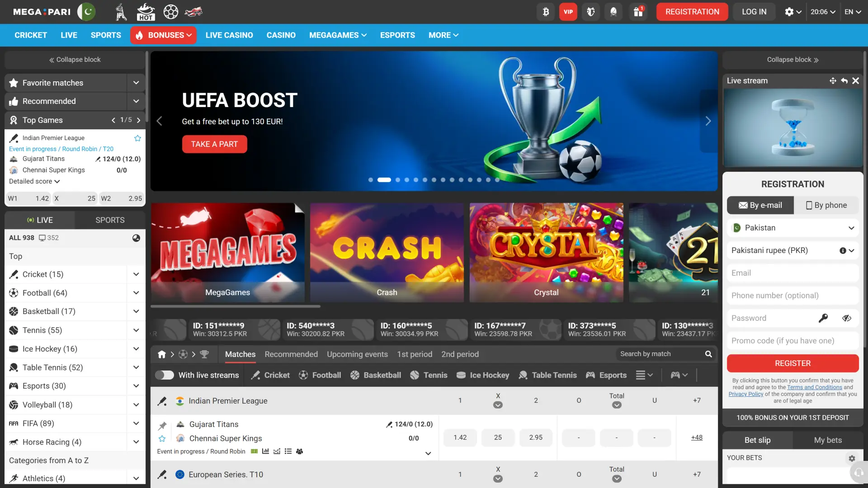
Task: Click W1 1.42 odds in Top Games
Action: click(x=28, y=198)
